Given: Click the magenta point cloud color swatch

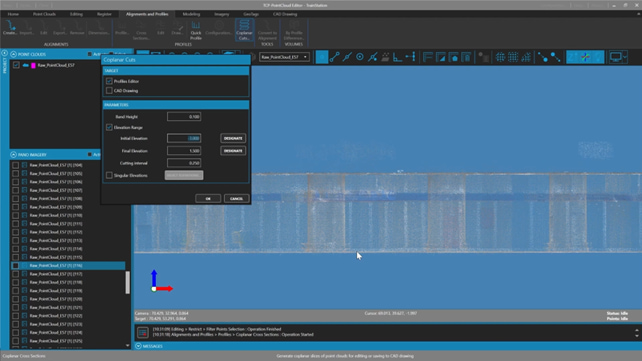Looking at the screenshot, I should click(33, 65).
